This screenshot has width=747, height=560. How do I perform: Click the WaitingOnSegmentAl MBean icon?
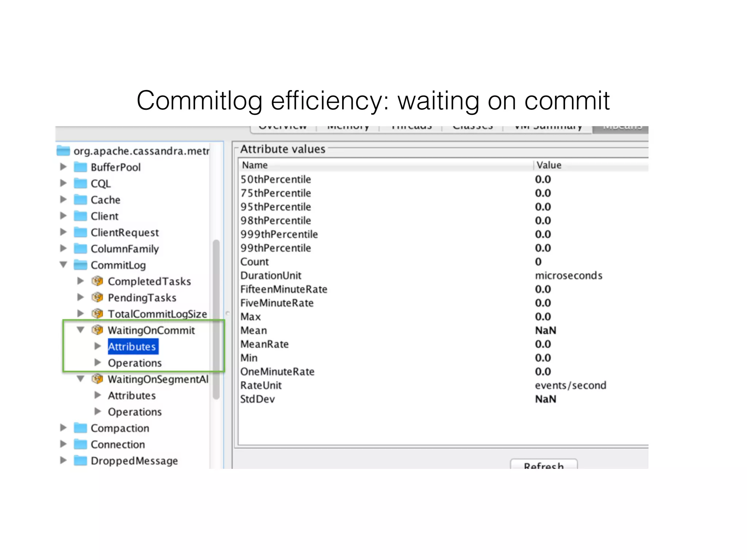click(x=97, y=379)
